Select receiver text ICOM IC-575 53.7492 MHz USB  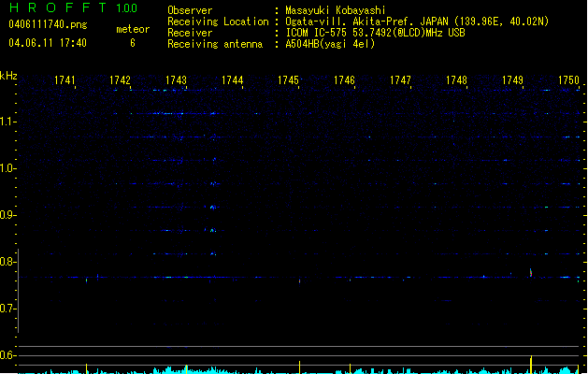[x=375, y=33]
